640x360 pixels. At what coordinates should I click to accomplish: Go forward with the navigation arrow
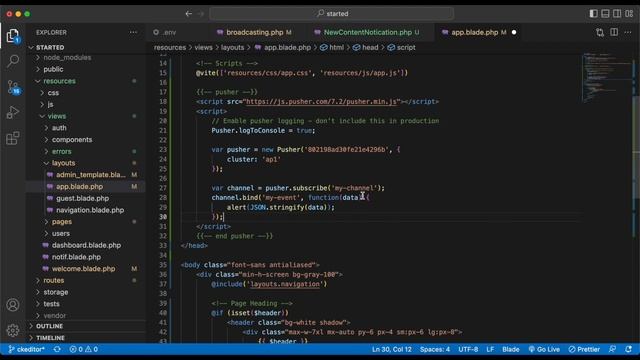(x=200, y=13)
